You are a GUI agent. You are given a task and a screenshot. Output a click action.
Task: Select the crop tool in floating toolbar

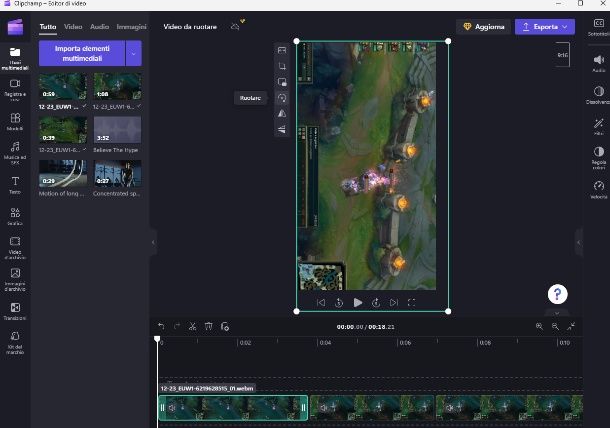pos(282,66)
